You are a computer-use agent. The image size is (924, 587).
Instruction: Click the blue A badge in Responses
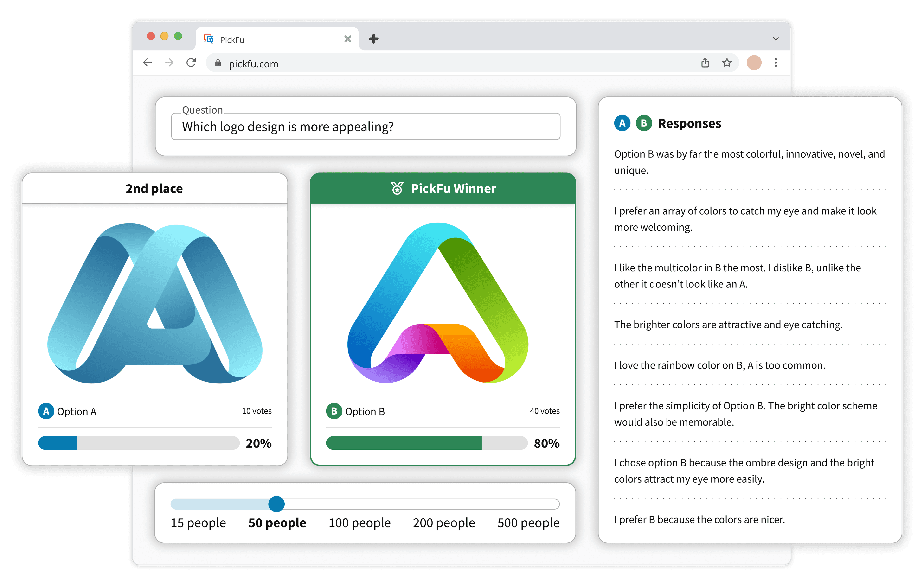click(622, 123)
